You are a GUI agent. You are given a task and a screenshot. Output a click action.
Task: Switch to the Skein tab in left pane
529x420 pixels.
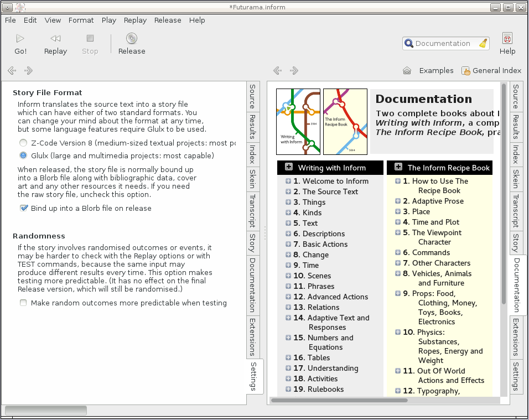click(x=252, y=179)
